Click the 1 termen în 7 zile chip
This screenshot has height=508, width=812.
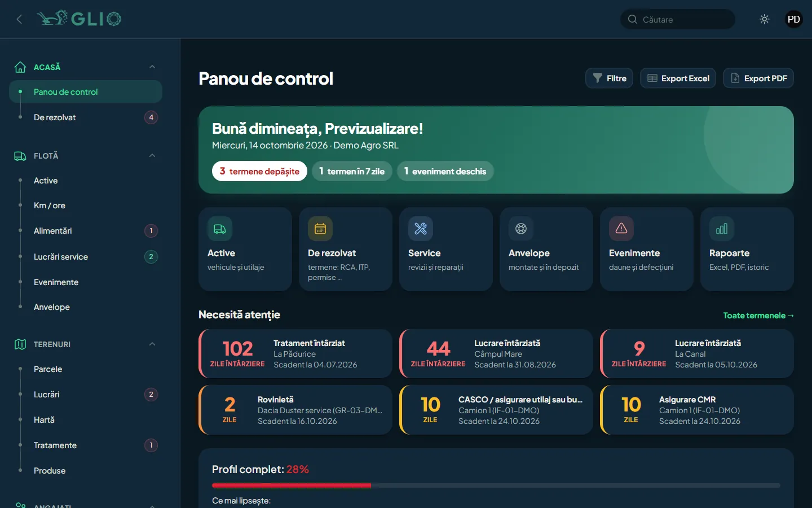352,171
